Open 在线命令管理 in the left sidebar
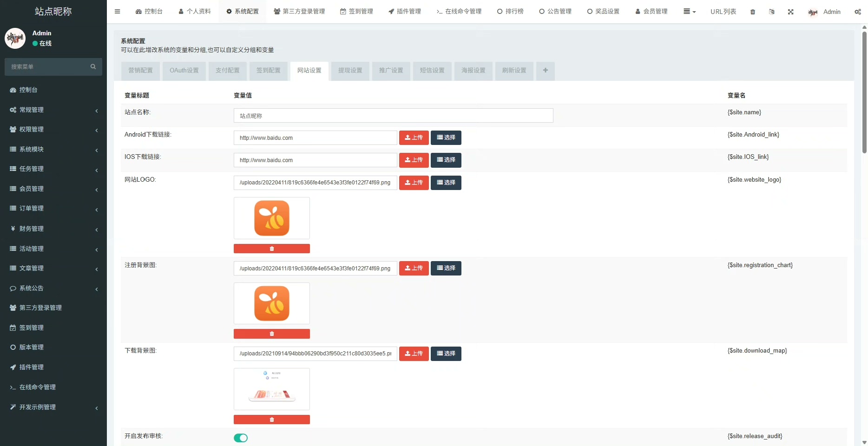Viewport: 868px width, 446px height. (x=53, y=387)
